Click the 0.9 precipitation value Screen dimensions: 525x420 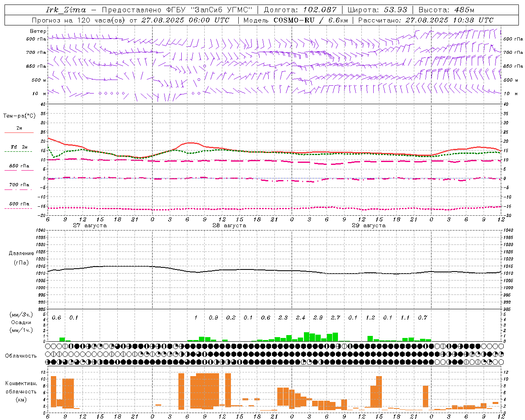click(x=213, y=318)
